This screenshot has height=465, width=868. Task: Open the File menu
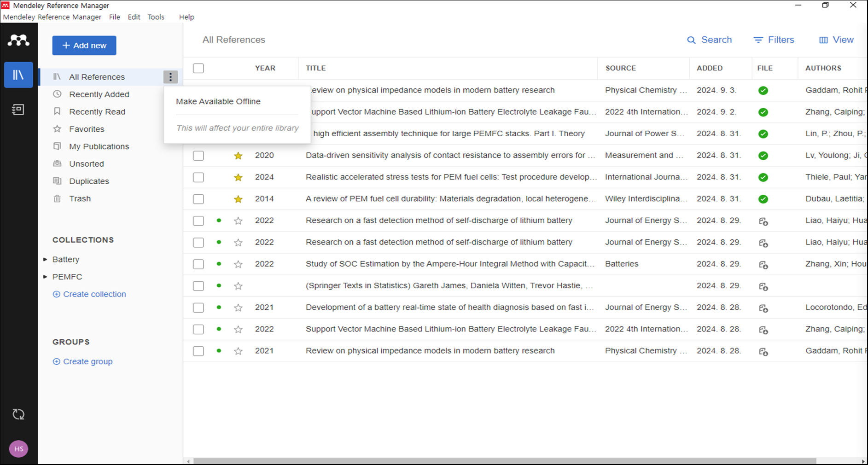(115, 17)
